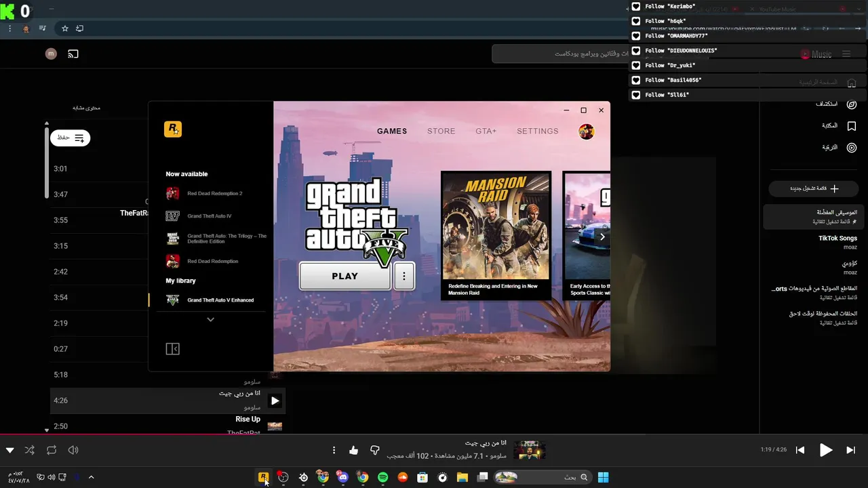
Task: Open the Rockstar profile avatar menu
Action: (x=587, y=131)
